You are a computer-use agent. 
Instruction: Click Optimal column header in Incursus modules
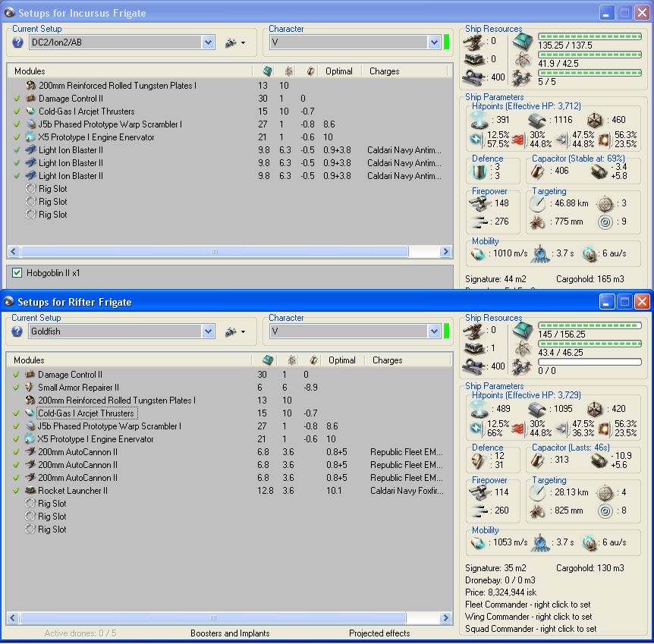coord(339,71)
